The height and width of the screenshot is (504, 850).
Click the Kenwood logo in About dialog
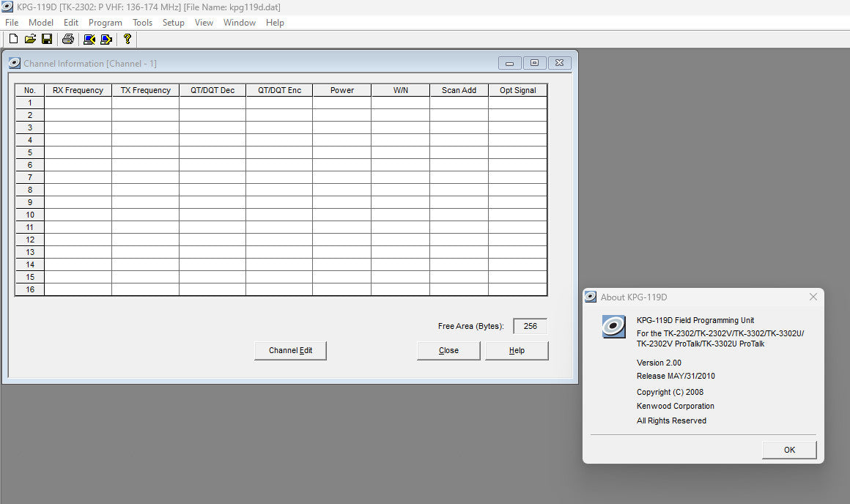coord(613,326)
